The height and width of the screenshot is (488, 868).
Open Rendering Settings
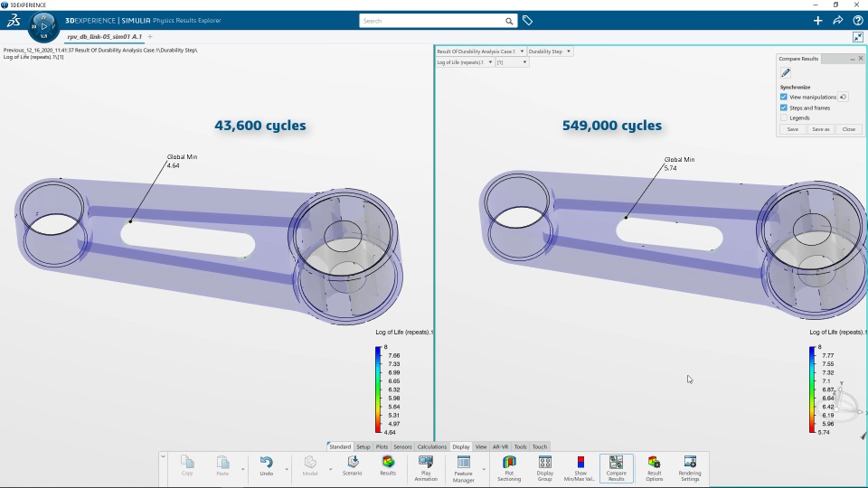(690, 468)
